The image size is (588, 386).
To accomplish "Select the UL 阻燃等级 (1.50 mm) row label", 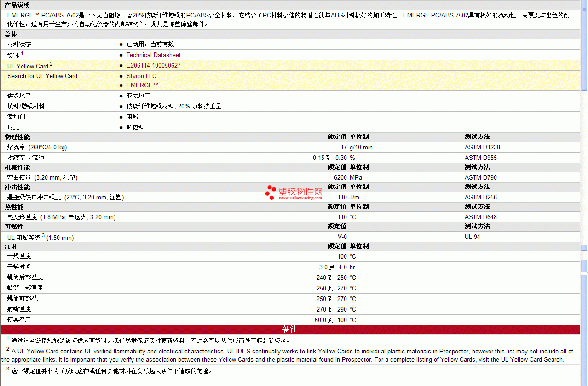I will 40,237.
